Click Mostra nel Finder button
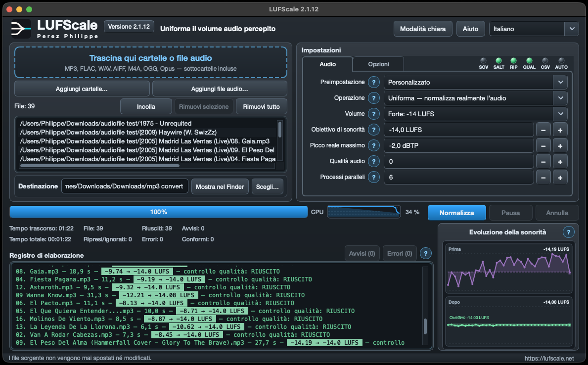Viewport: 588px width, 365px height. 220,186
